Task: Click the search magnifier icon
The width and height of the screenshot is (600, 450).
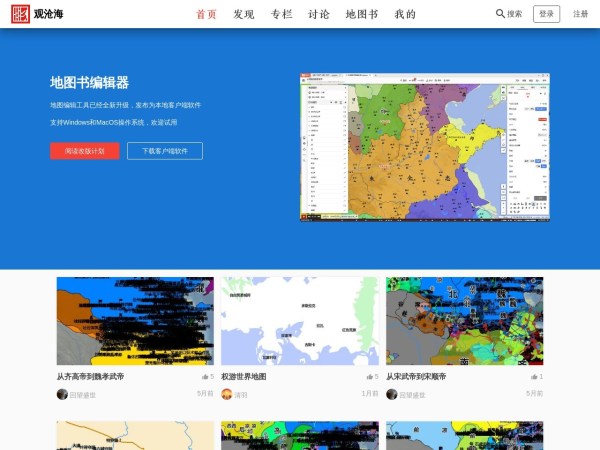Action: click(x=500, y=14)
